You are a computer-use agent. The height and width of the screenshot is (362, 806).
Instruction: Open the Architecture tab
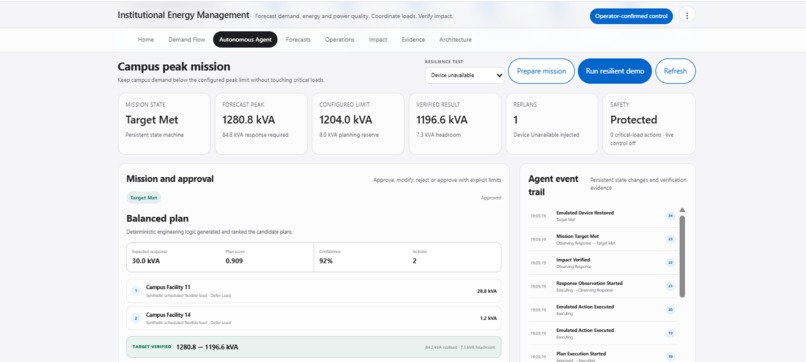(455, 40)
